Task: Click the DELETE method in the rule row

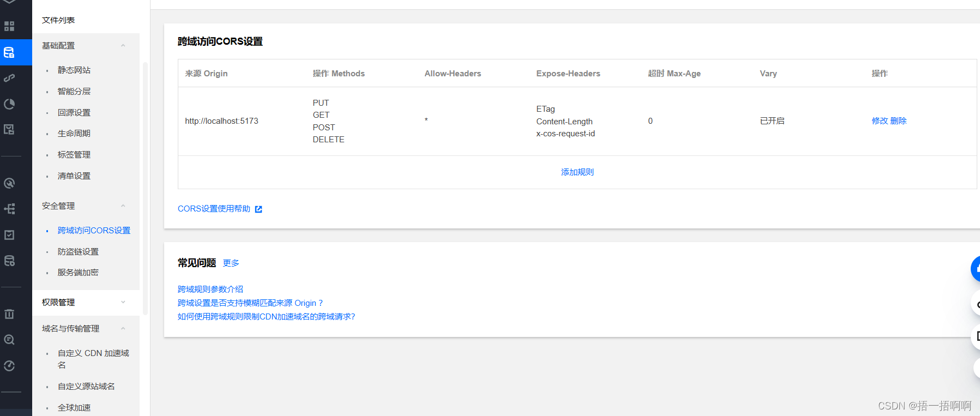Action: [x=328, y=140]
